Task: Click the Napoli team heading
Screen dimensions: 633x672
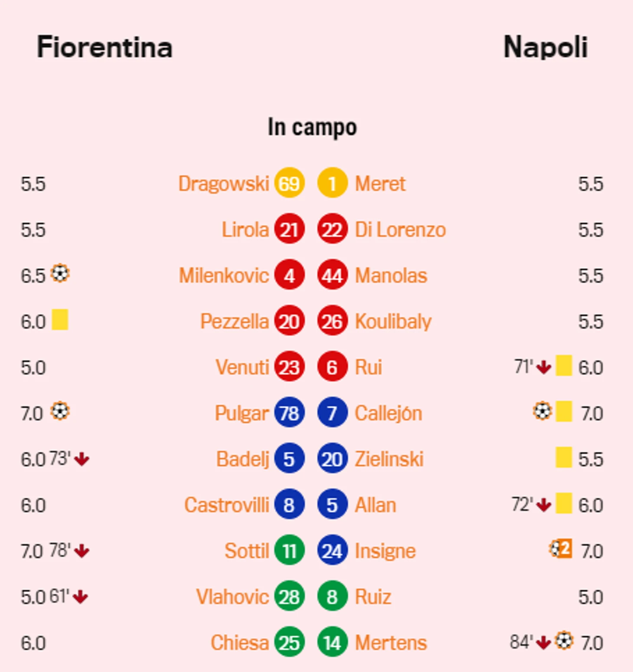Action: (x=545, y=47)
